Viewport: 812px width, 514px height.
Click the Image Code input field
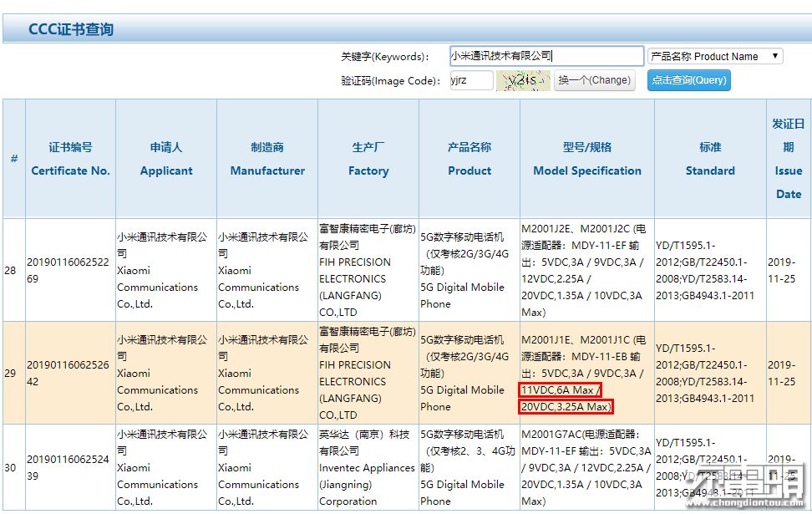(471, 80)
